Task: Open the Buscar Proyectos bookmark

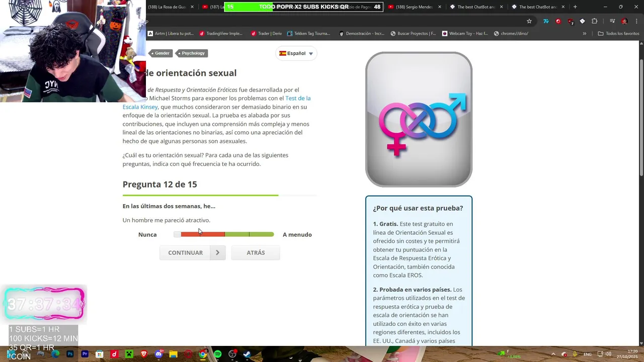Action: 413,34
